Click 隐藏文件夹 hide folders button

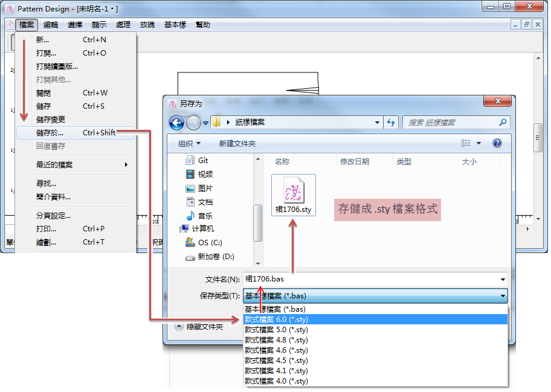(x=199, y=327)
